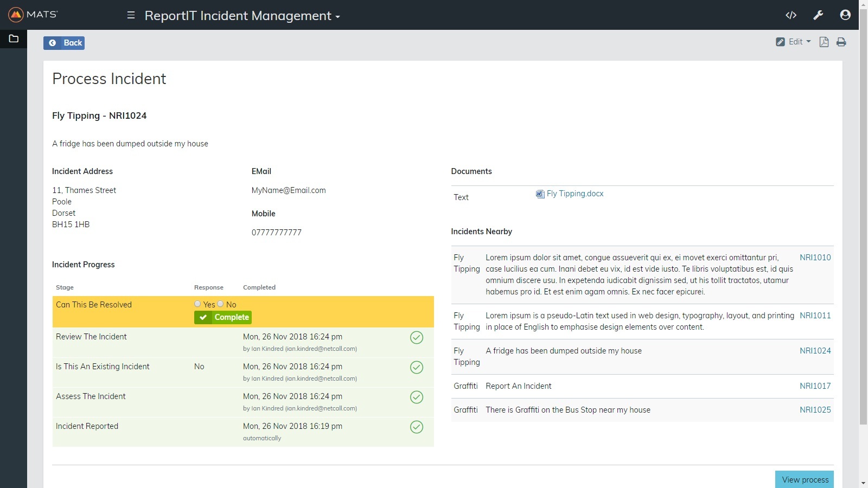Click the View process button

[x=805, y=480]
